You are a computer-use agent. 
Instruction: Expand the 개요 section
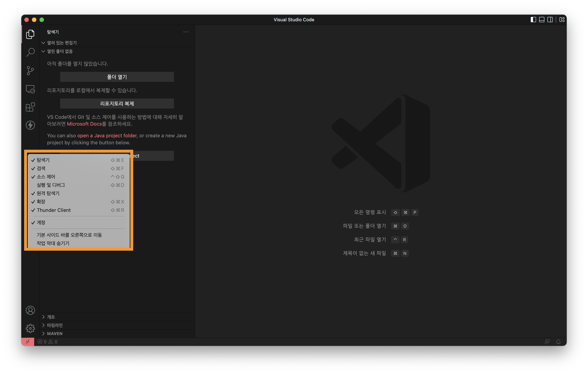[51, 317]
